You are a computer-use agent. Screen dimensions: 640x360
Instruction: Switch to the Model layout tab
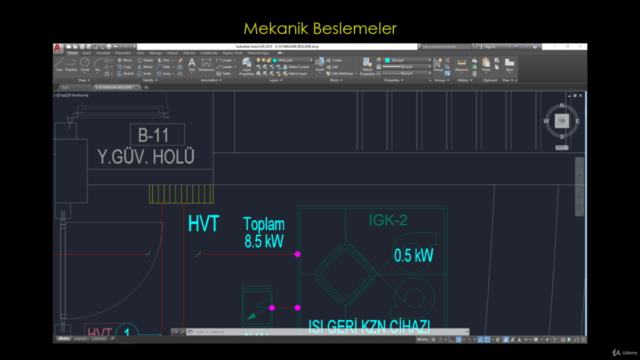[64, 339]
